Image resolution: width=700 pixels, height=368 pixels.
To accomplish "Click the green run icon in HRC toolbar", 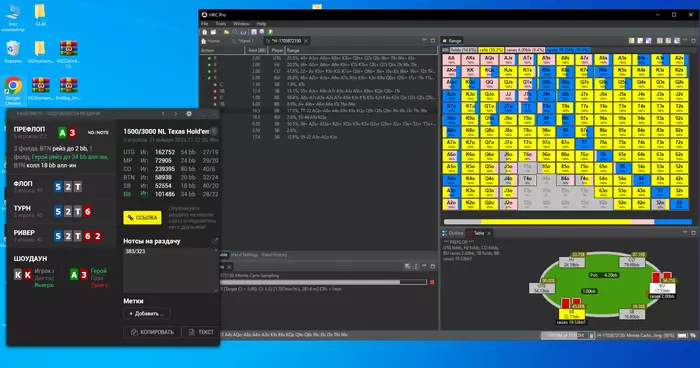I will click(x=271, y=32).
